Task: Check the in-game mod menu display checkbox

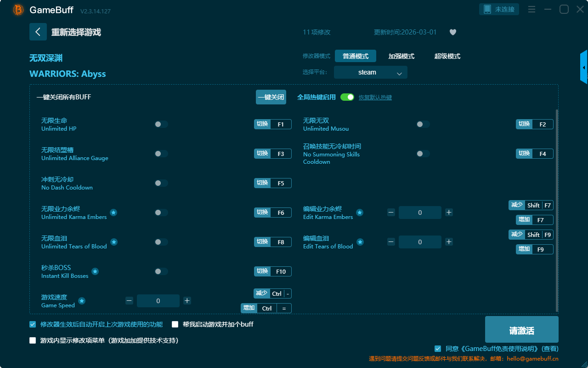Action: coord(33,340)
